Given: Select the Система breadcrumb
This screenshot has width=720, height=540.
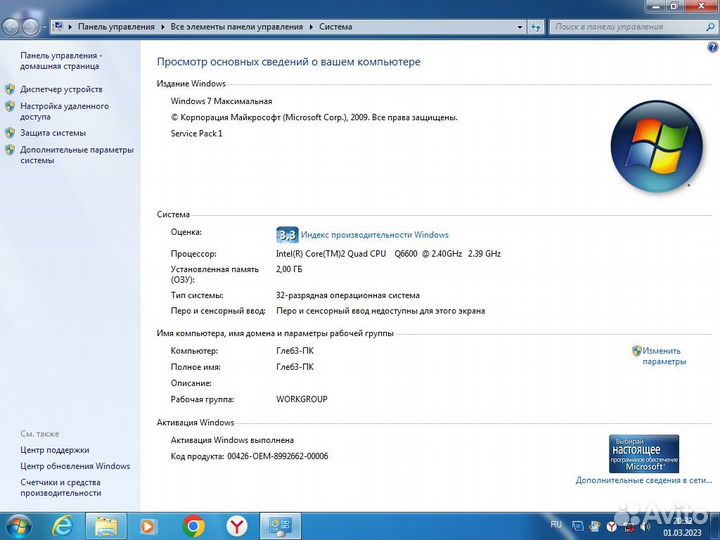Looking at the screenshot, I should point(336,27).
